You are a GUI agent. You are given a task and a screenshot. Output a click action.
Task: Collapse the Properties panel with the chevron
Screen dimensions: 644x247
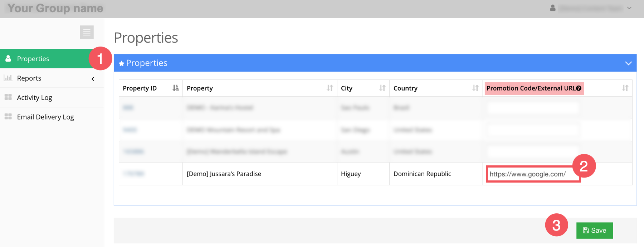[628, 63]
